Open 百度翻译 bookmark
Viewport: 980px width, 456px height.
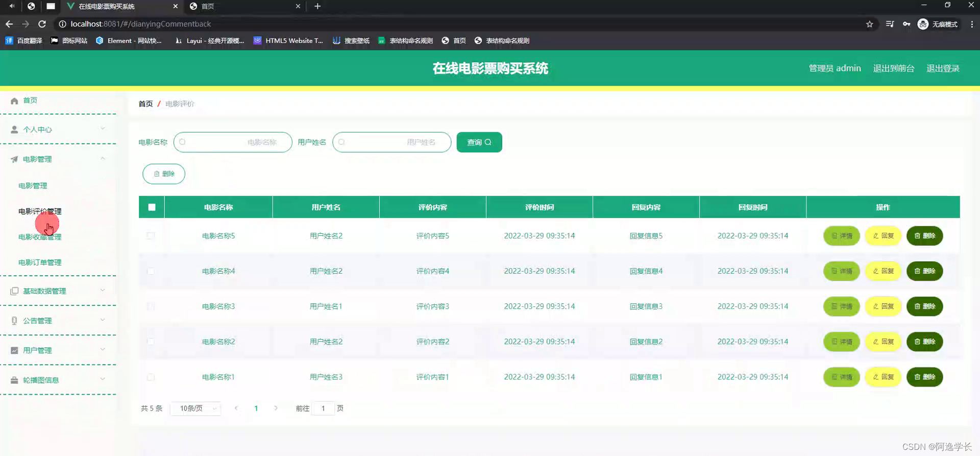[x=24, y=41]
